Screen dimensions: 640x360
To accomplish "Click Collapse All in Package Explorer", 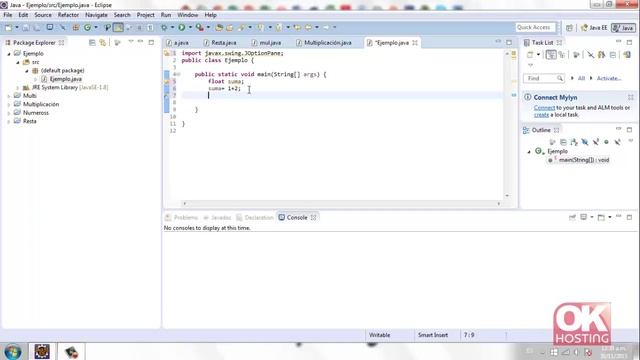I will 92,42.
